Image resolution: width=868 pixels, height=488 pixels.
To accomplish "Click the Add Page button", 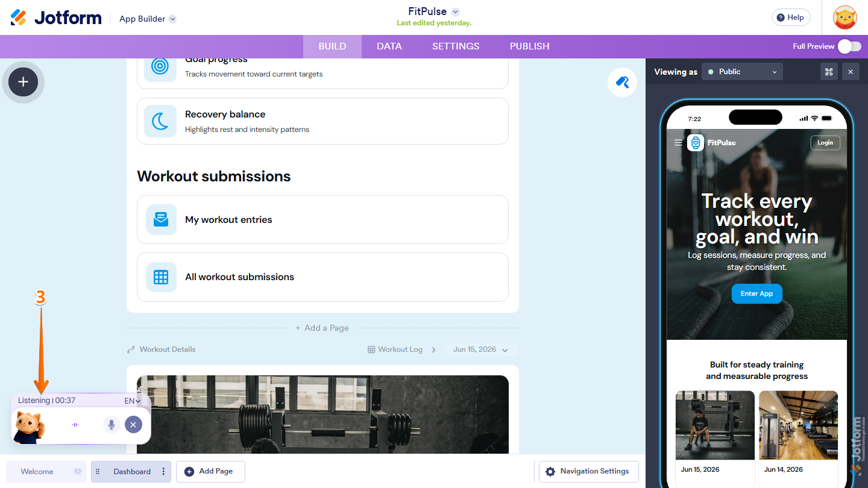I will point(210,472).
